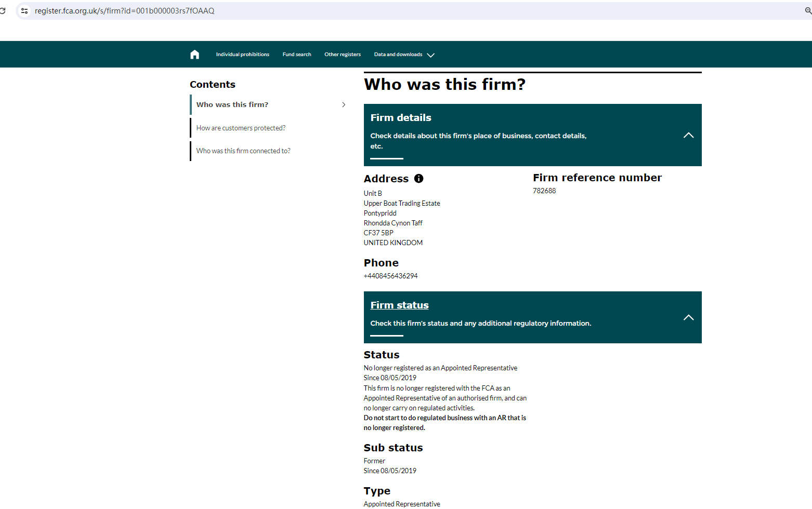The height and width of the screenshot is (509, 812).
Task: Click the 'Who was this firm?' main heading
Action: [x=445, y=84]
